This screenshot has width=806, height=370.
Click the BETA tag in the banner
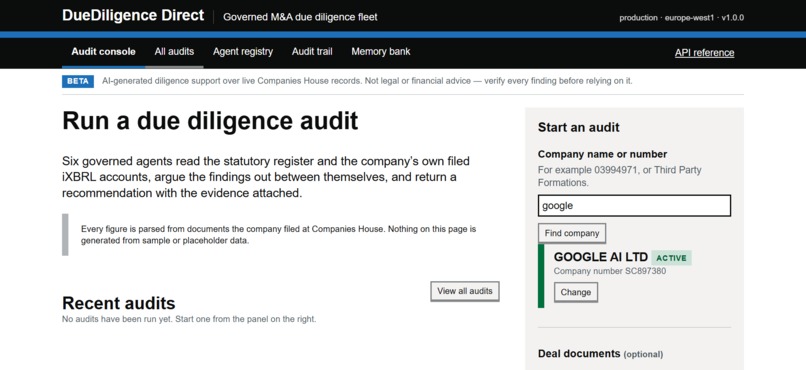(78, 81)
